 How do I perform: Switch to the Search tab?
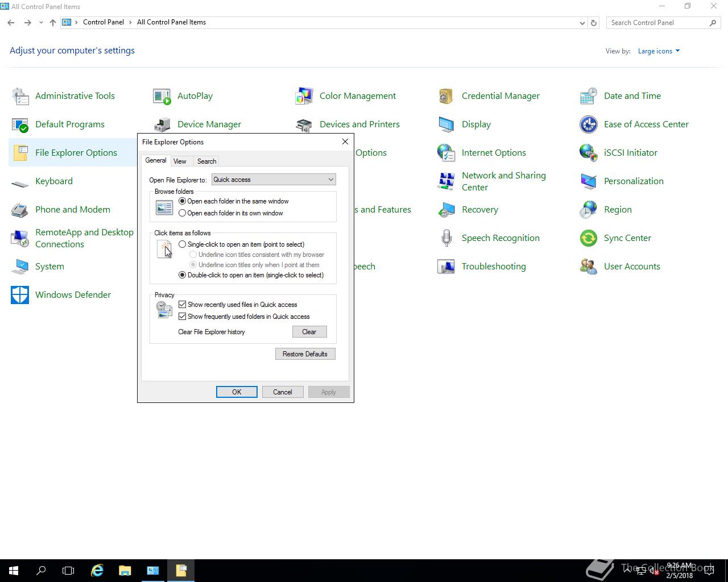[206, 161]
